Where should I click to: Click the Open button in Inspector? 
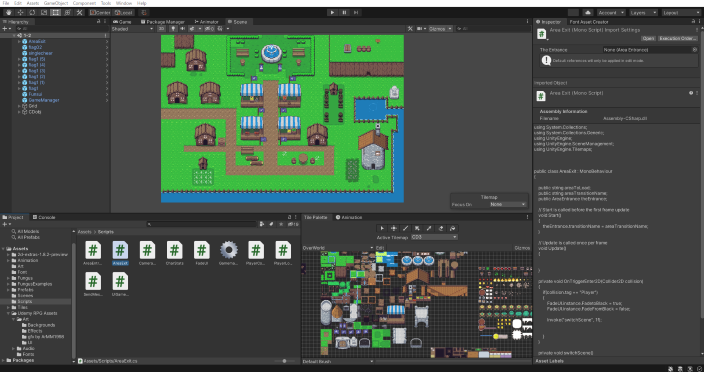(648, 39)
